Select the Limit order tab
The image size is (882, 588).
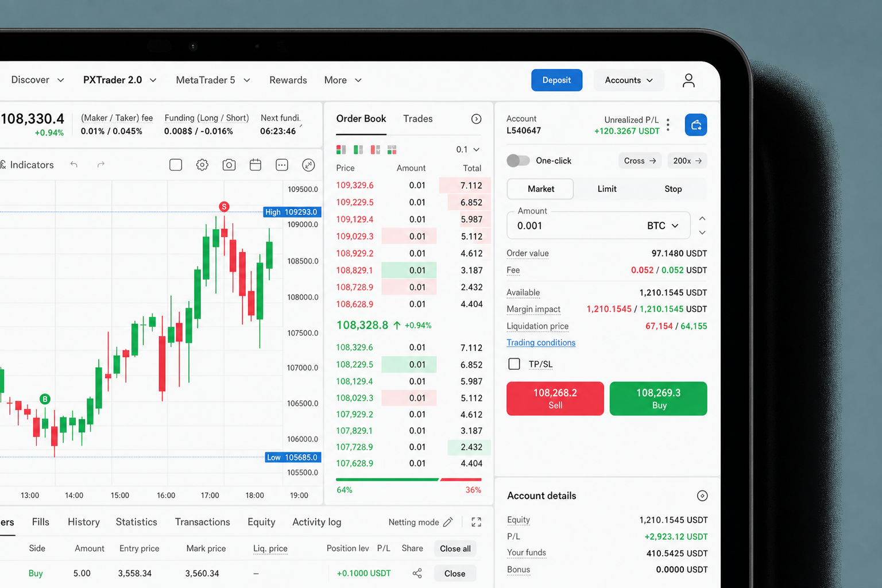pyautogui.click(x=607, y=189)
